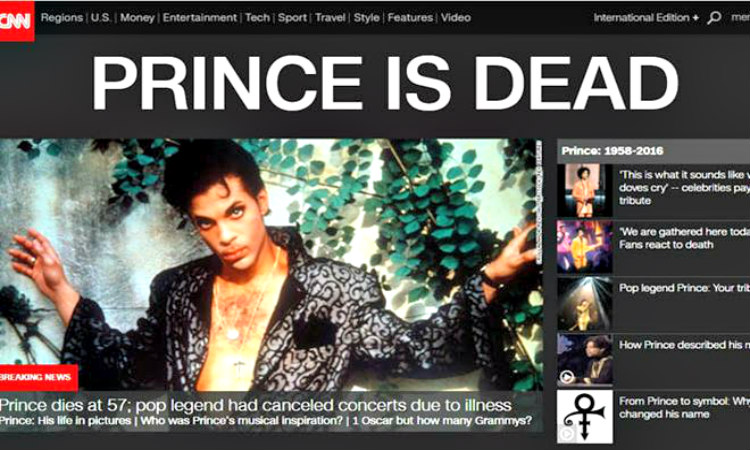Go to the Entertainment section
Image resolution: width=750 pixels, height=450 pixels.
click(x=199, y=18)
